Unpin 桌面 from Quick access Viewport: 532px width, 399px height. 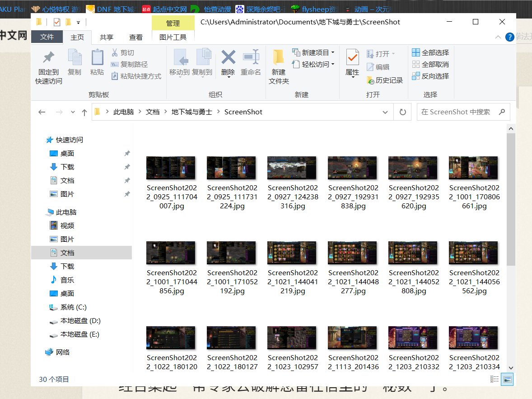coord(127,154)
